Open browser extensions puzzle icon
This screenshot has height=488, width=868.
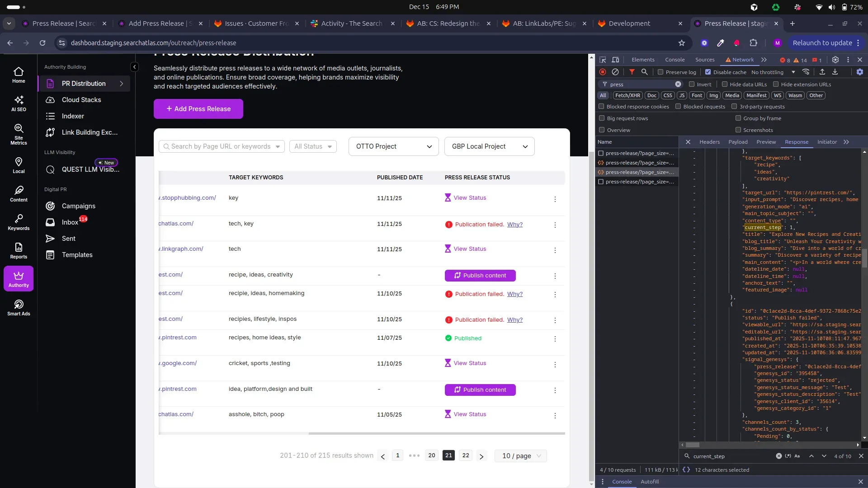pos(753,43)
